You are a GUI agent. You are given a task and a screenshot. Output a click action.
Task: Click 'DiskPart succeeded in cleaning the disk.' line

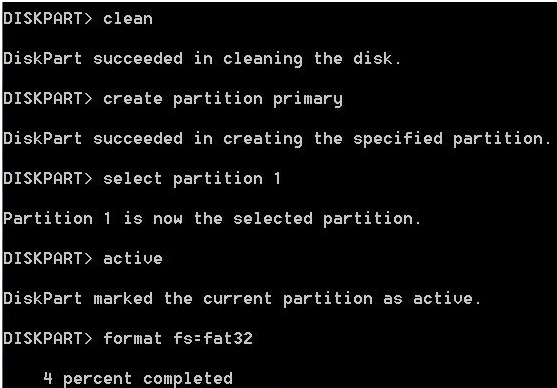202,59
